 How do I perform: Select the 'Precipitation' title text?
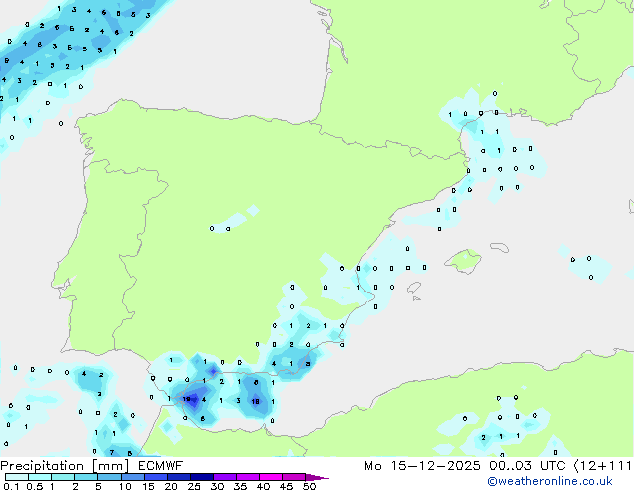pyautogui.click(x=42, y=466)
